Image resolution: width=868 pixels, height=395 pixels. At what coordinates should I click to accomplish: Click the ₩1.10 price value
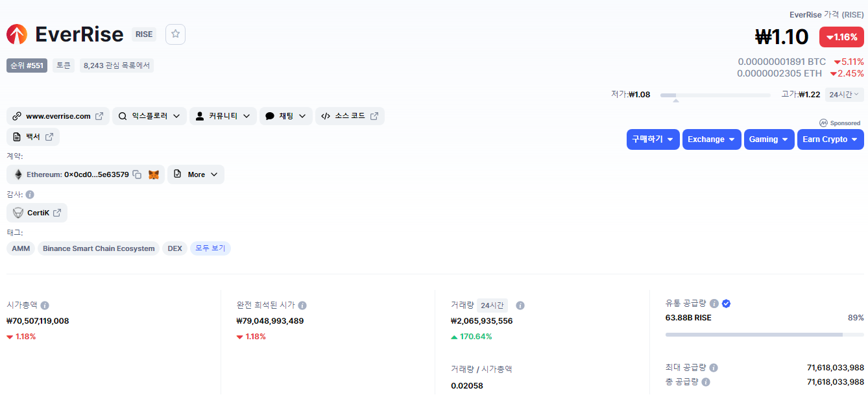click(x=782, y=37)
